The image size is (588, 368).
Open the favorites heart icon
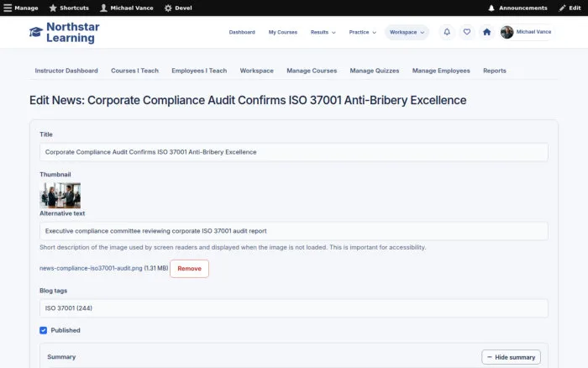[x=467, y=32]
